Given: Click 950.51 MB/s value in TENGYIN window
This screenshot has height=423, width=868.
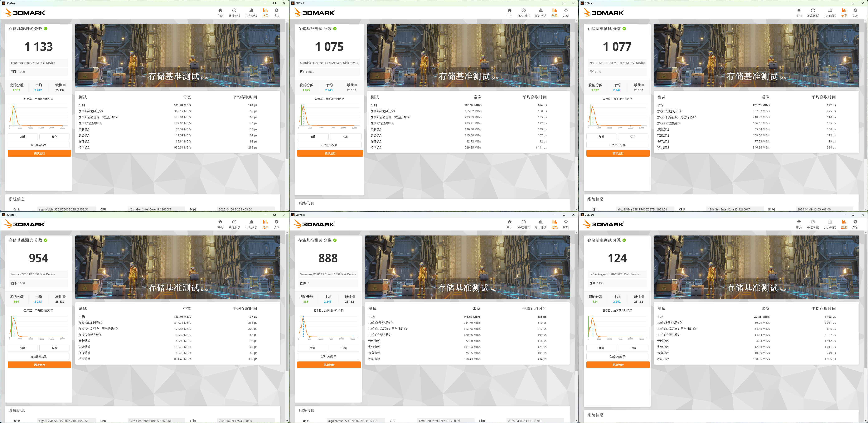Looking at the screenshot, I should tap(183, 148).
